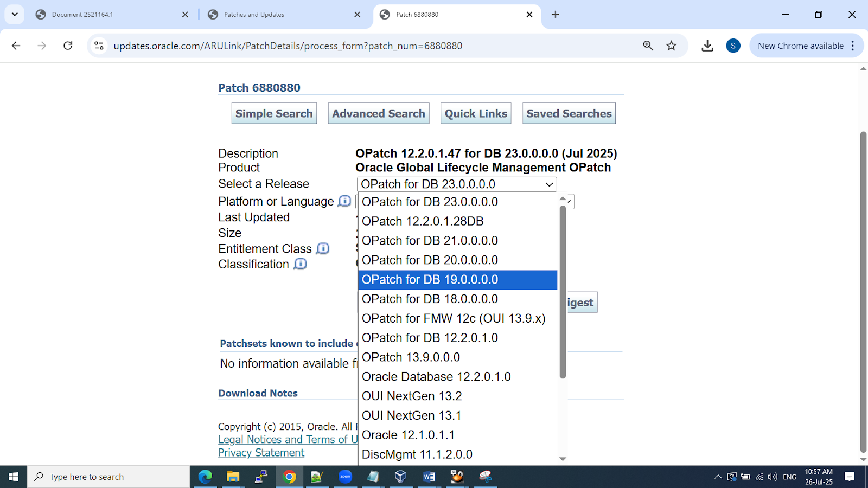Open Chrome three-dot menu
This screenshot has width=868, height=488.
[x=853, y=46]
